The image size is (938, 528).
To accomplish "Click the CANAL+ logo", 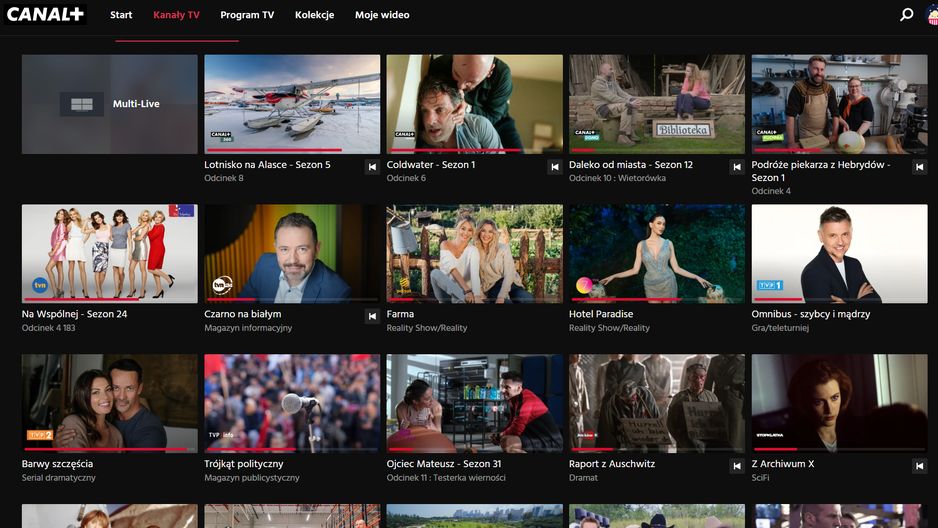I will [x=45, y=14].
